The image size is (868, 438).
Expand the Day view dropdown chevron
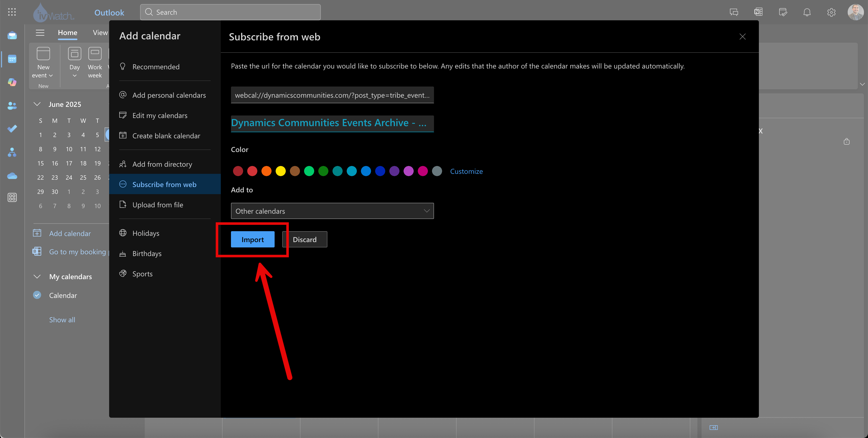pos(74,75)
